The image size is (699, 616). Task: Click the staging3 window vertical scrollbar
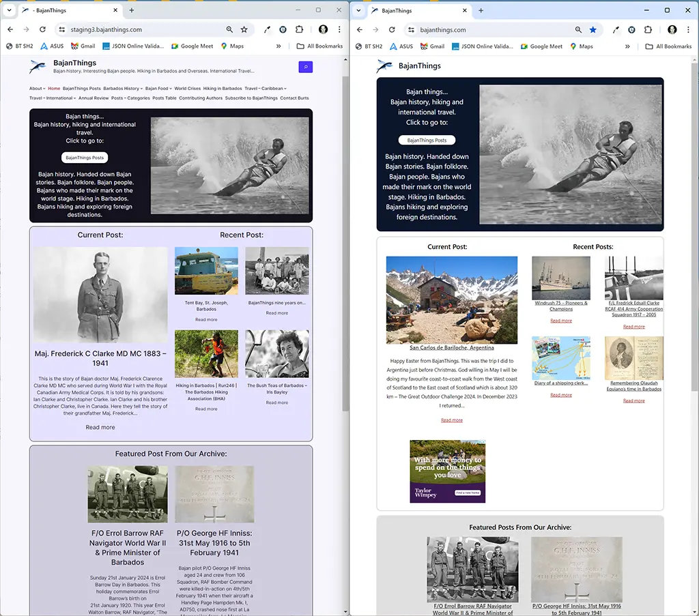[x=345, y=239]
